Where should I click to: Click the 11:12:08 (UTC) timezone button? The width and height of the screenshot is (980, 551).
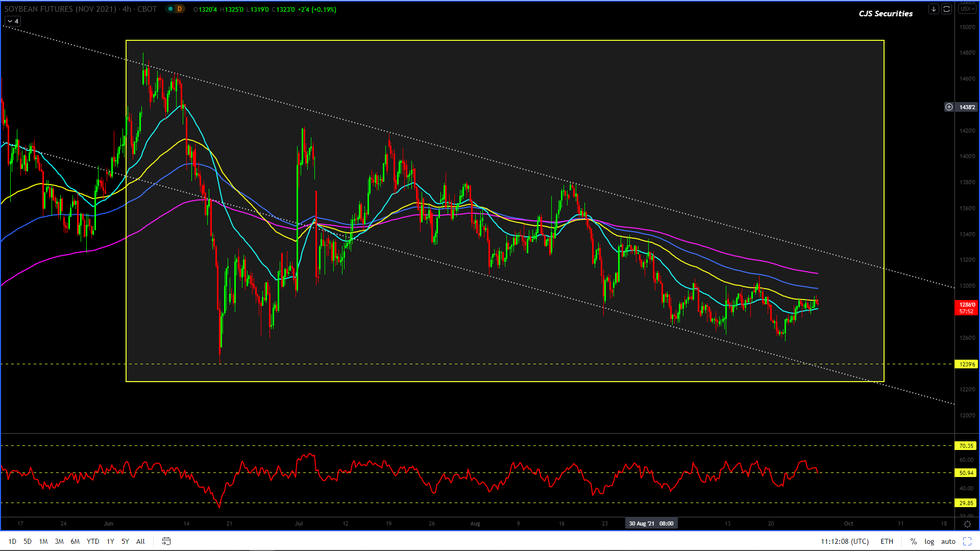tap(844, 541)
